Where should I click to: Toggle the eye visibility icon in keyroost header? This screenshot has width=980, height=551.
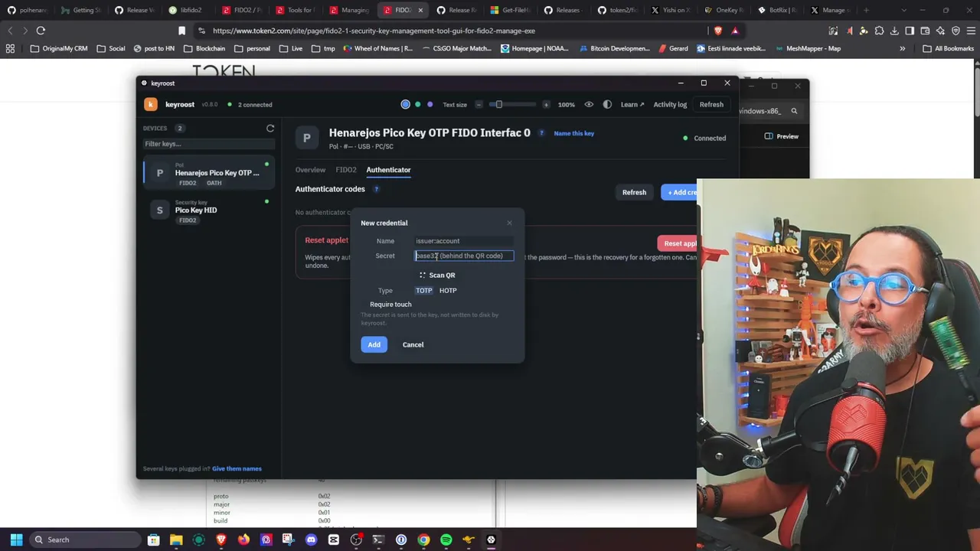pyautogui.click(x=589, y=104)
